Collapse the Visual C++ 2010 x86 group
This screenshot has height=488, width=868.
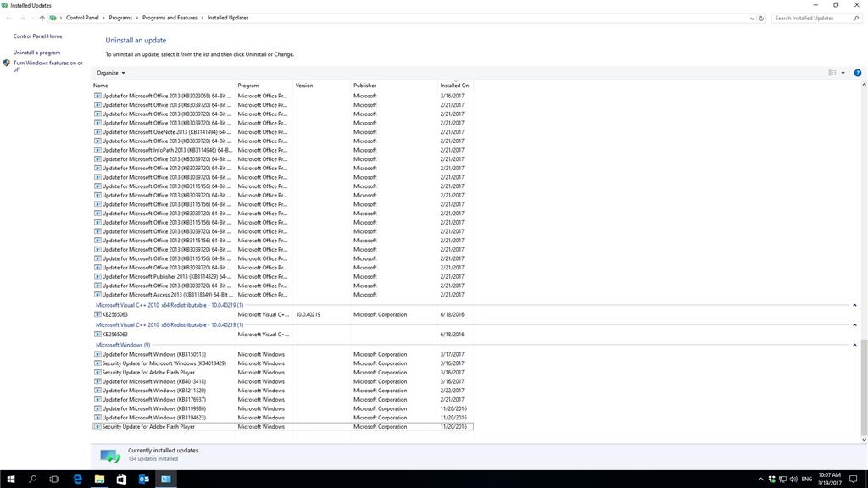[x=854, y=325]
